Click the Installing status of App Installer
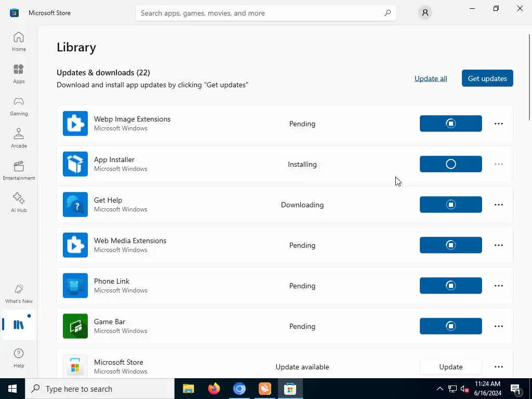Image resolution: width=532 pixels, height=399 pixels. pyautogui.click(x=302, y=164)
